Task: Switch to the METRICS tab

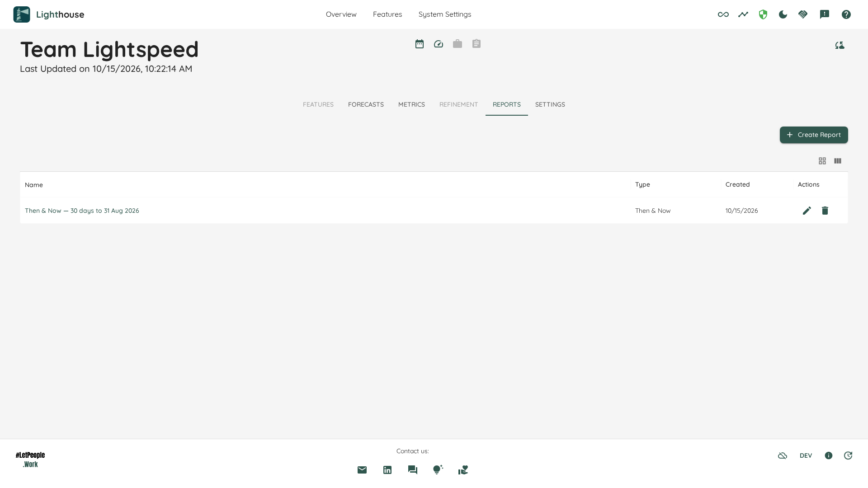Action: (x=411, y=104)
